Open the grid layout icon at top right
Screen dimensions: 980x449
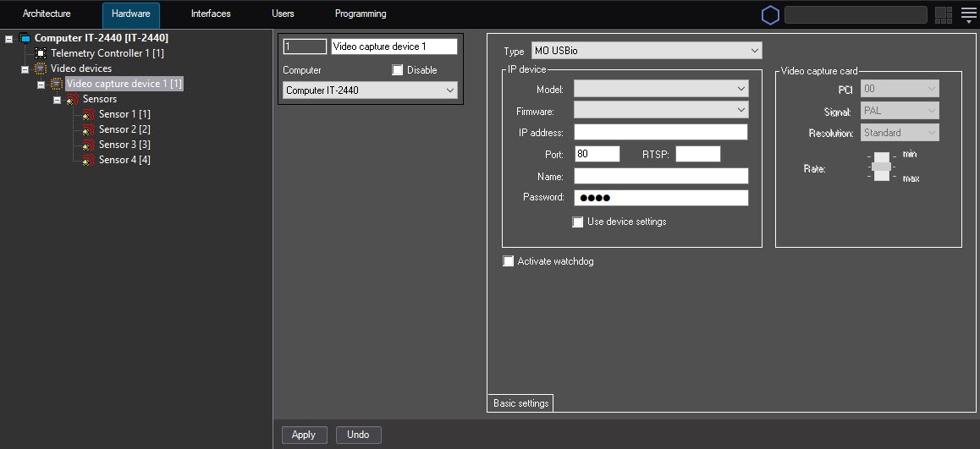944,14
